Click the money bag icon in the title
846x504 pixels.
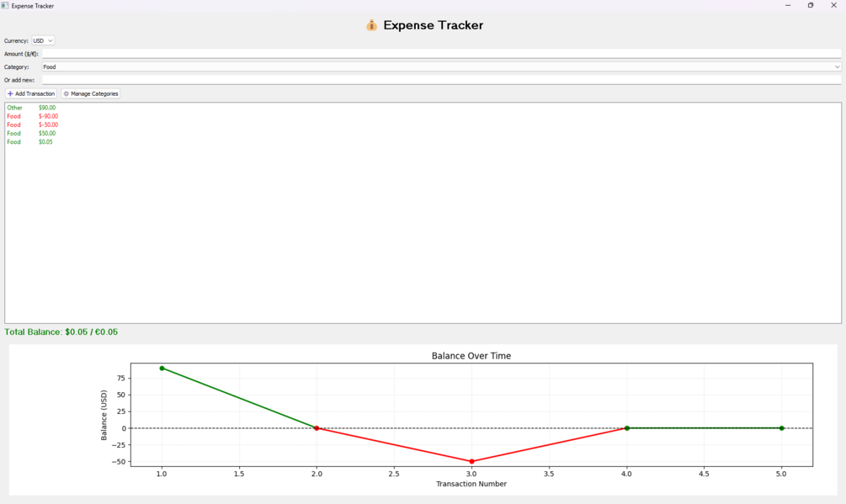pyautogui.click(x=371, y=25)
